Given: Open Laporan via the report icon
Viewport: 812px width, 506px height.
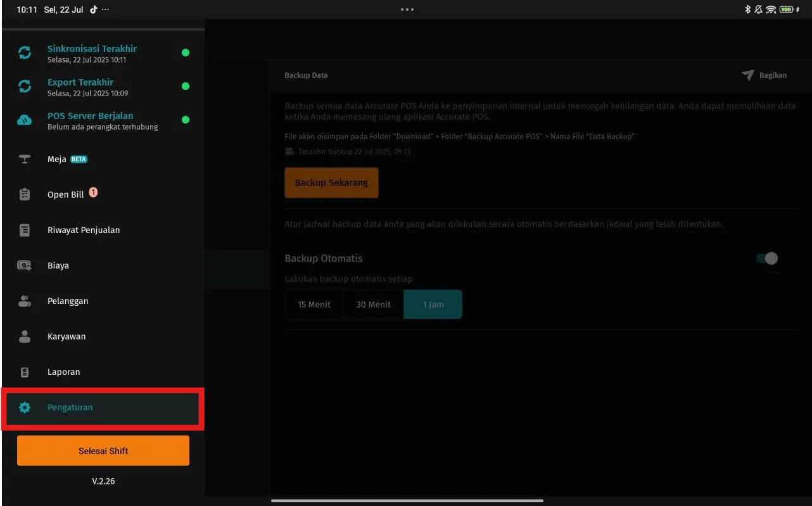Looking at the screenshot, I should (25, 372).
